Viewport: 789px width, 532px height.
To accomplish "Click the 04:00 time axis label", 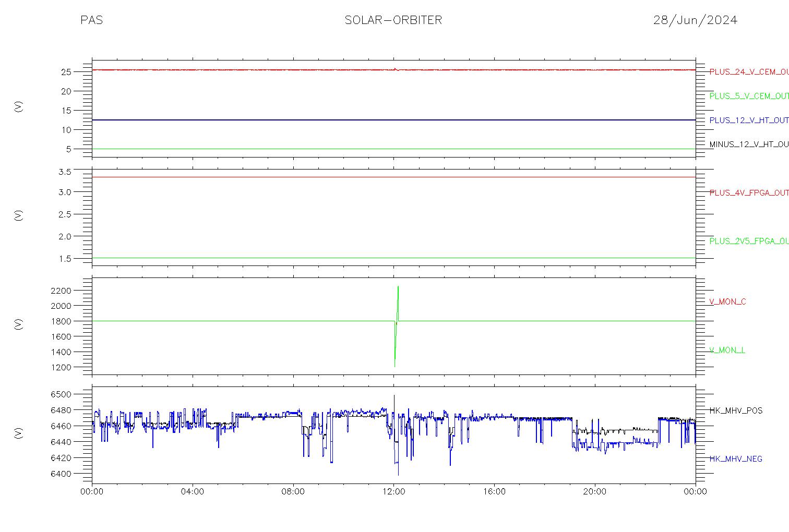I will pos(193,492).
